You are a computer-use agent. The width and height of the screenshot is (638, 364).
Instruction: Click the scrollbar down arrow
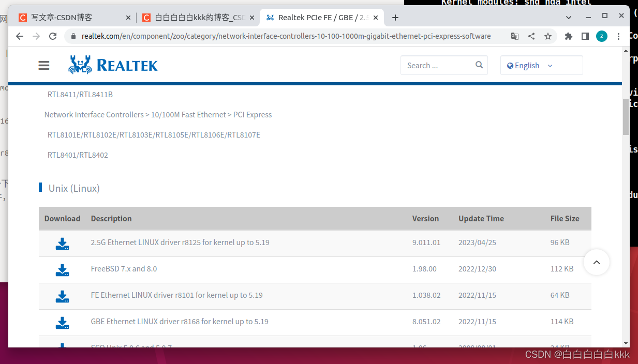click(x=626, y=343)
